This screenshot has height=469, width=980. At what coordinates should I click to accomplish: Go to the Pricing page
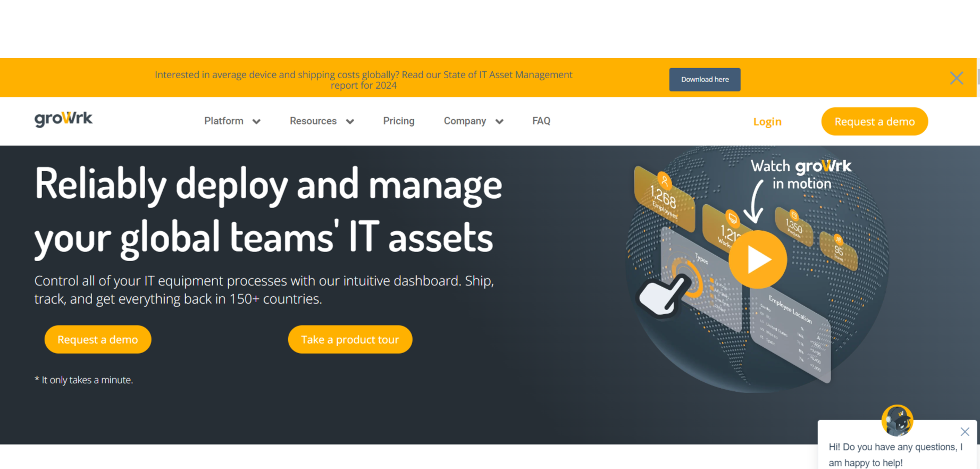tap(398, 121)
